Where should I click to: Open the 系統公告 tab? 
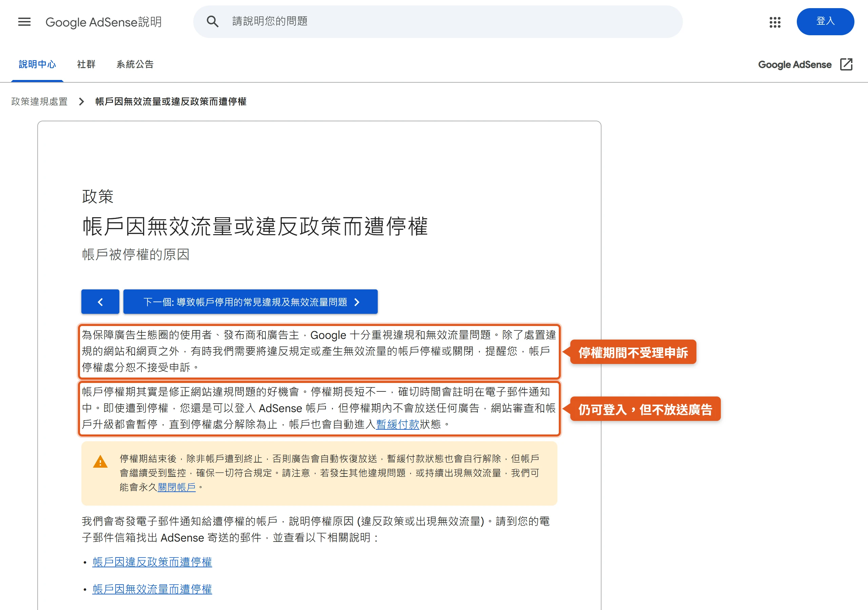pyautogui.click(x=135, y=64)
